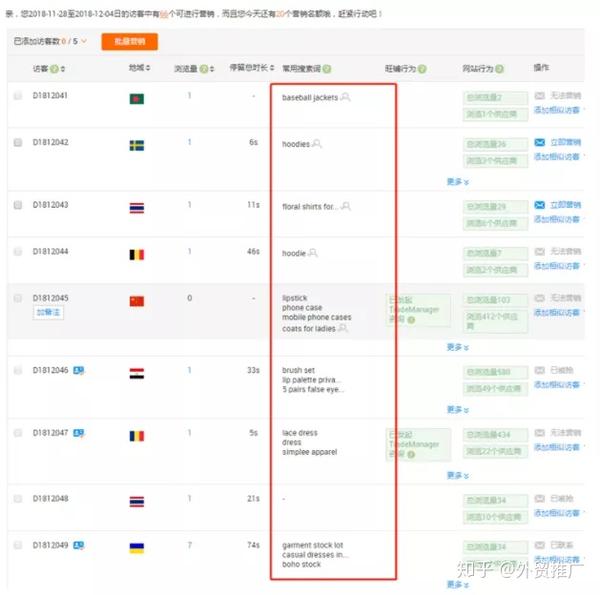Click search icon beside floral shirts for...

[x=346, y=206]
